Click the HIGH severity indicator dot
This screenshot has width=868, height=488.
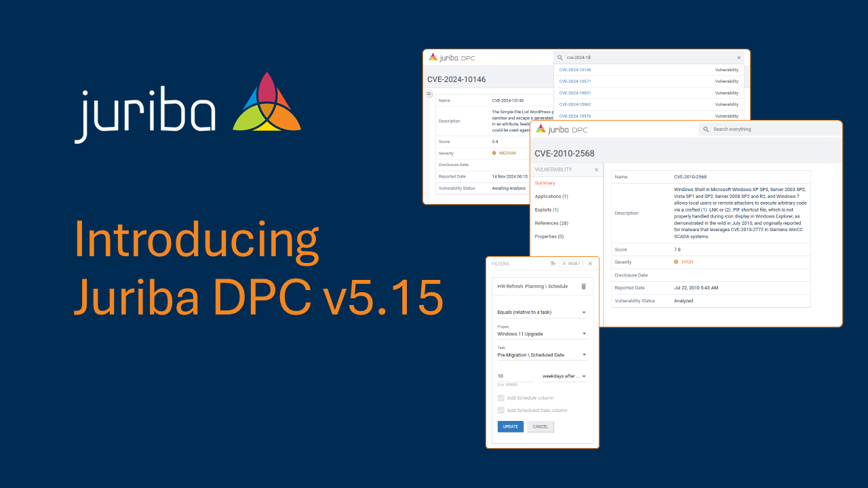676,262
